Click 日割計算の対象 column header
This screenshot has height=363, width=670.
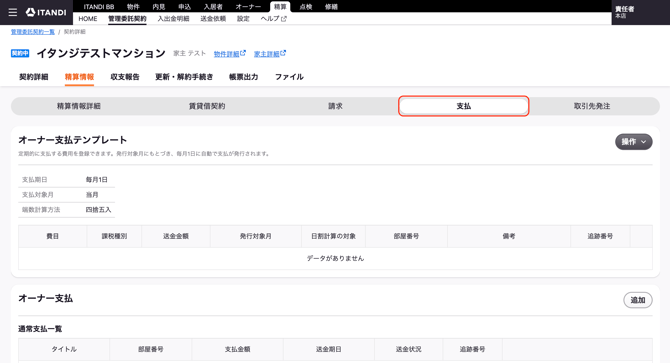coord(334,236)
